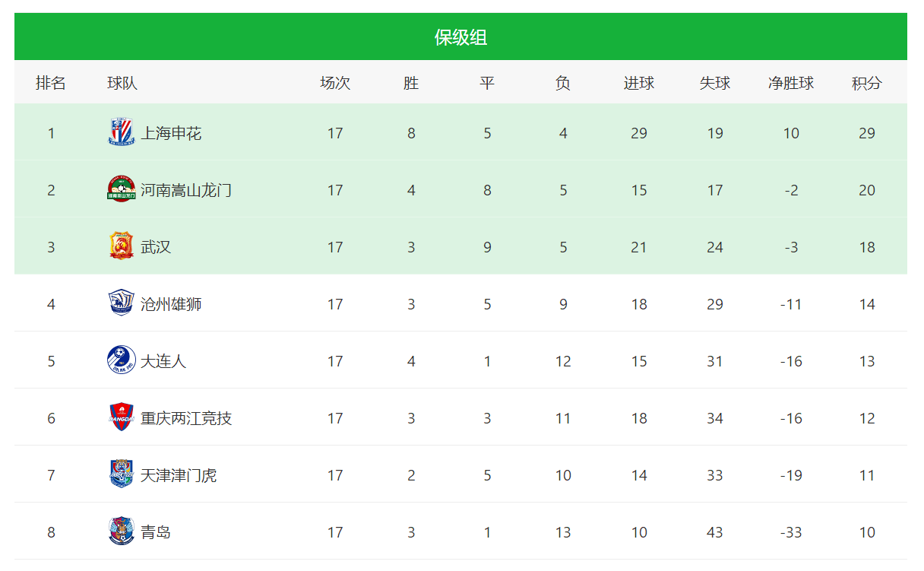924x571 pixels.
Task: Select the 保级组 green header tab
Action: [460, 36]
